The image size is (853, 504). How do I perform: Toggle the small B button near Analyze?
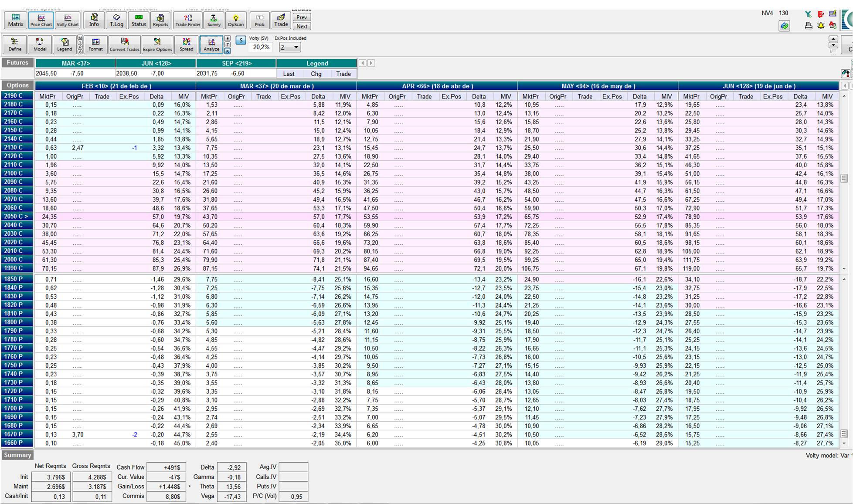tap(228, 51)
